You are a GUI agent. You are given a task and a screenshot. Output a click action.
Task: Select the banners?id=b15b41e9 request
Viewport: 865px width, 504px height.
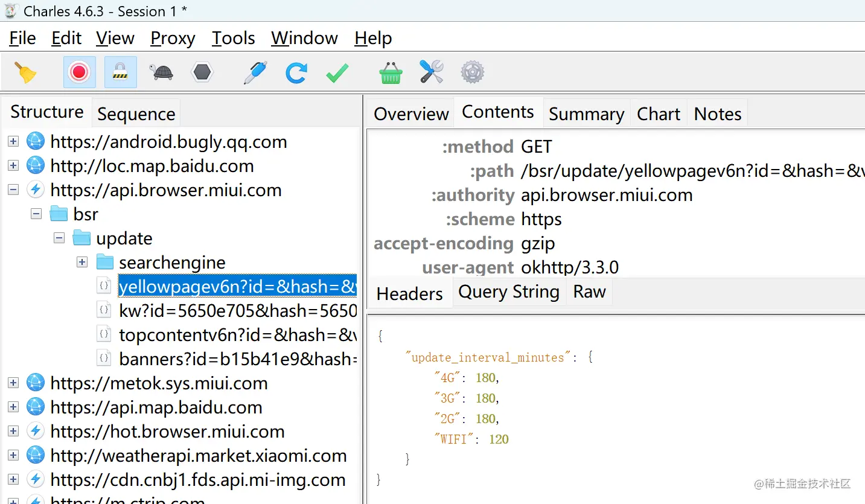pyautogui.click(x=238, y=359)
